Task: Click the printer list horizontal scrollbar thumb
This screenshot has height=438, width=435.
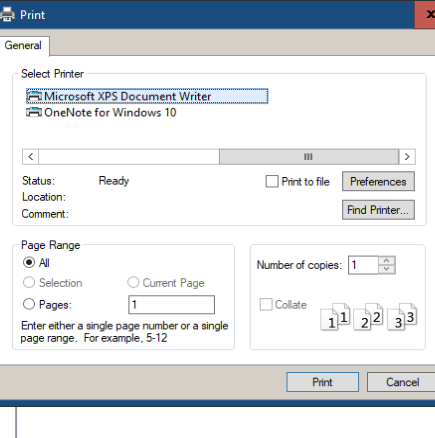Action: (309, 157)
